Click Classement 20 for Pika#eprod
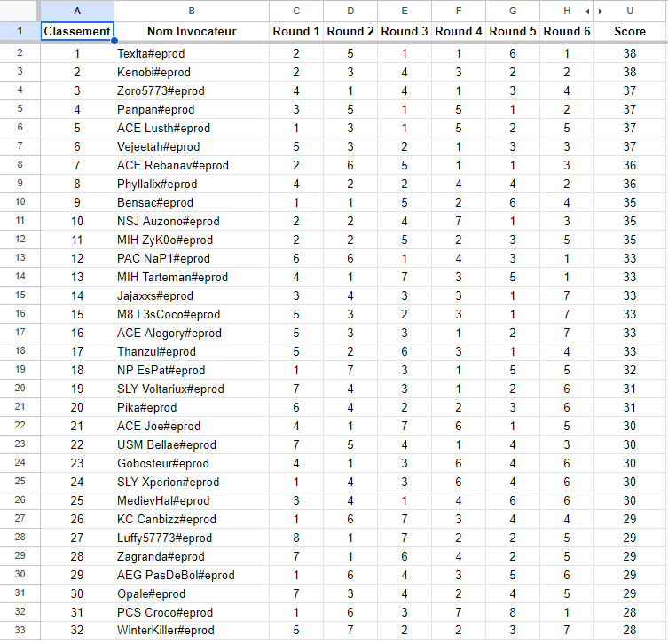Image resolution: width=668 pixels, height=644 pixels. 77,408
